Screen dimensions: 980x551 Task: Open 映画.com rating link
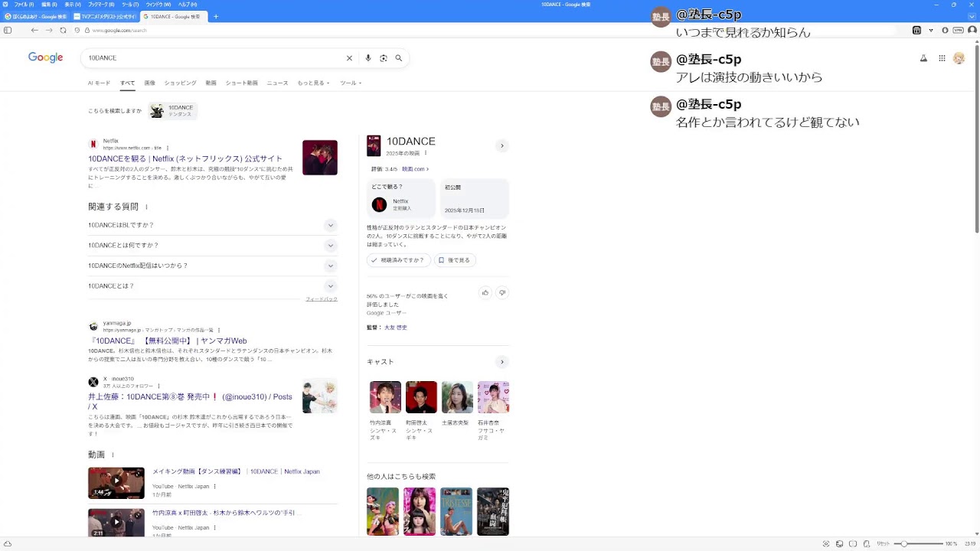pos(416,169)
